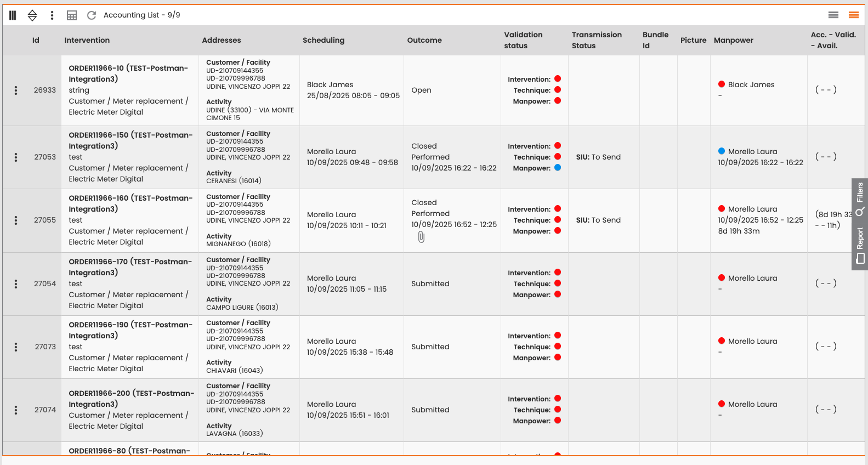Refresh the Accounting List
This screenshot has height=465, width=868.
coord(92,15)
